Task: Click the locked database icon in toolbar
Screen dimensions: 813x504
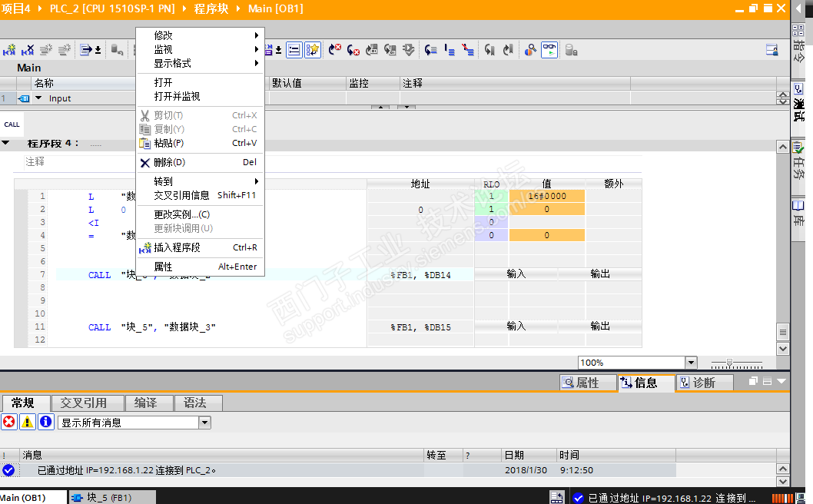Action: point(571,50)
